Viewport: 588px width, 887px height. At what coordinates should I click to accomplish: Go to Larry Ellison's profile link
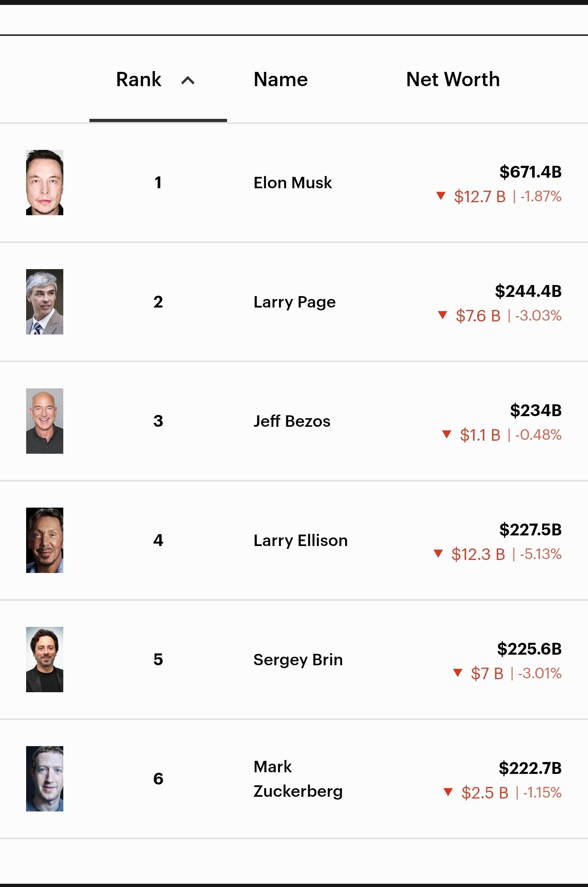pyautogui.click(x=301, y=540)
